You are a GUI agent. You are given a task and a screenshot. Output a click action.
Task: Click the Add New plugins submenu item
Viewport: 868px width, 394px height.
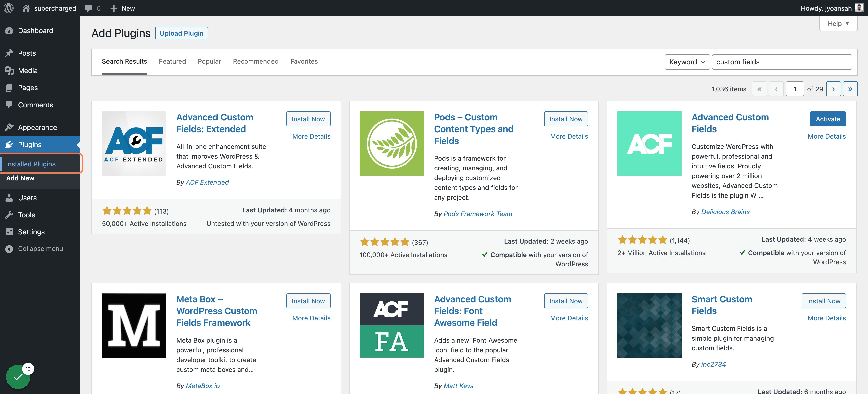coord(20,178)
